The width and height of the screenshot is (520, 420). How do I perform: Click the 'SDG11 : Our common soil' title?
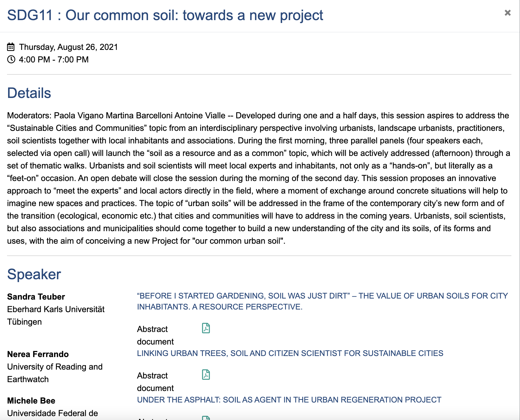tap(165, 15)
